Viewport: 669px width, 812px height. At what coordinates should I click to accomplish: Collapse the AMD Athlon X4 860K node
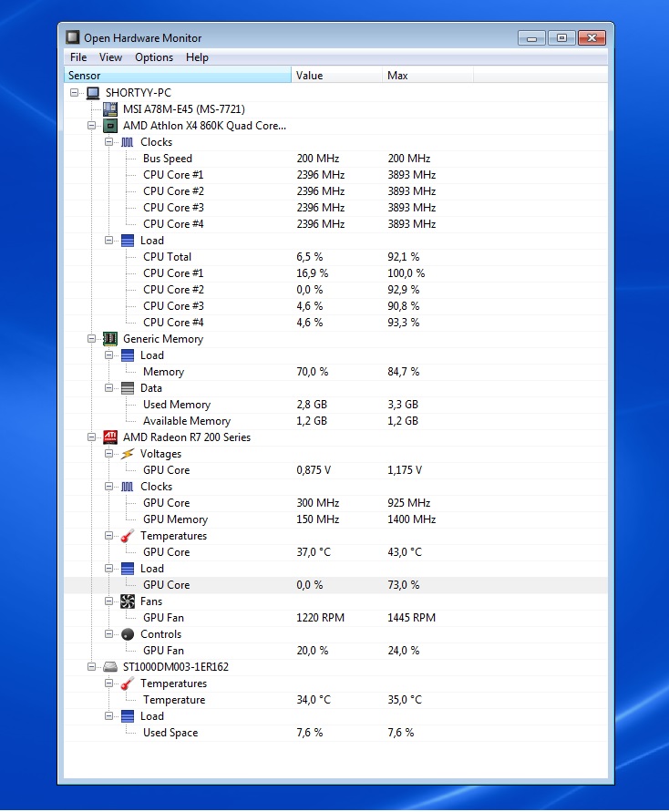tap(92, 126)
